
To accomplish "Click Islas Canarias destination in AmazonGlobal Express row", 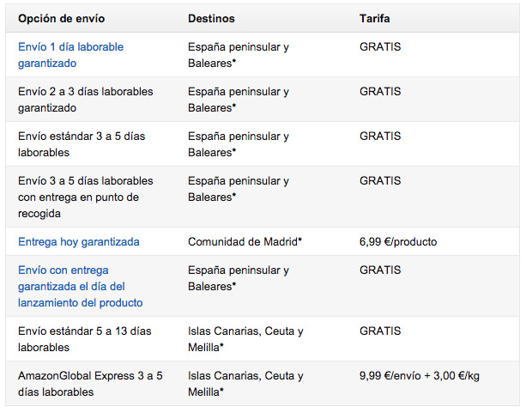I will [x=245, y=384].
